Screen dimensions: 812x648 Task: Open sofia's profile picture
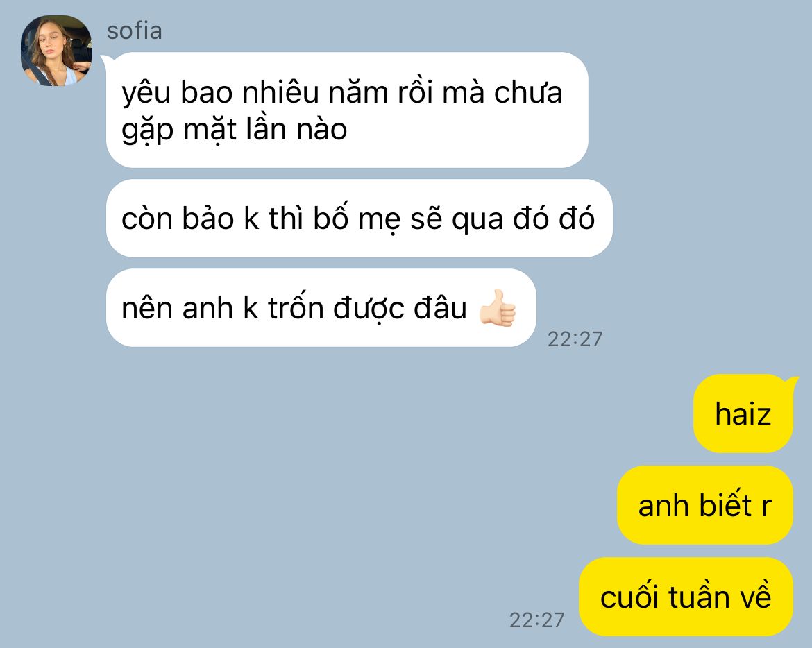click(x=56, y=50)
